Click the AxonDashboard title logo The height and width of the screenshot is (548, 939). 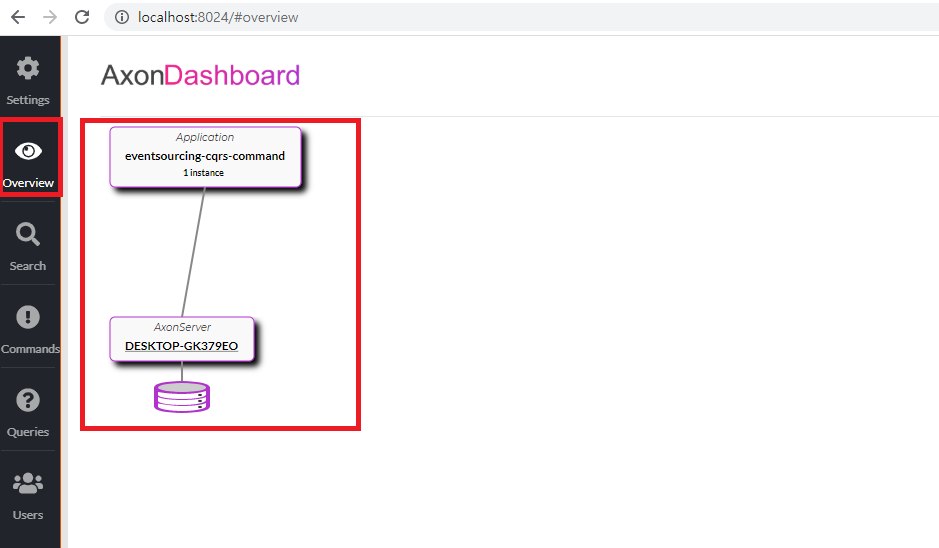[200, 75]
